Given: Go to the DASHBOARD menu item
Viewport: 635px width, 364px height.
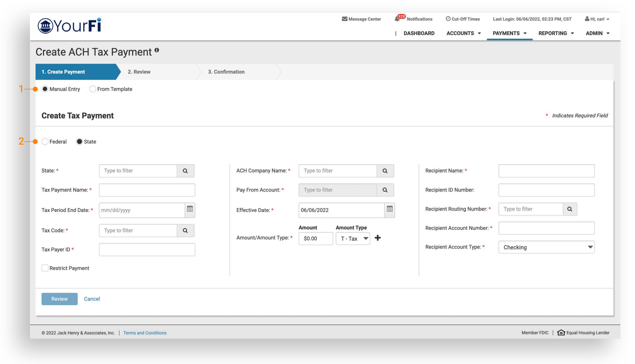Looking at the screenshot, I should 419,33.
